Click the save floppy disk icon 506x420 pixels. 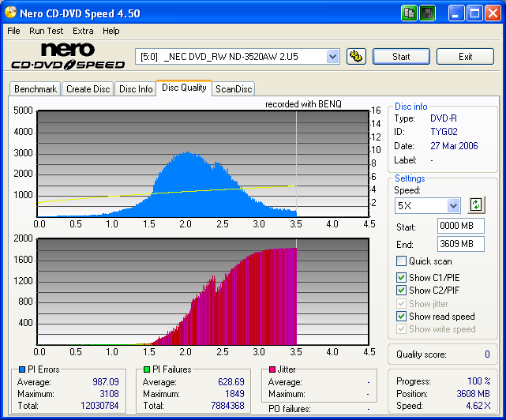428,13
